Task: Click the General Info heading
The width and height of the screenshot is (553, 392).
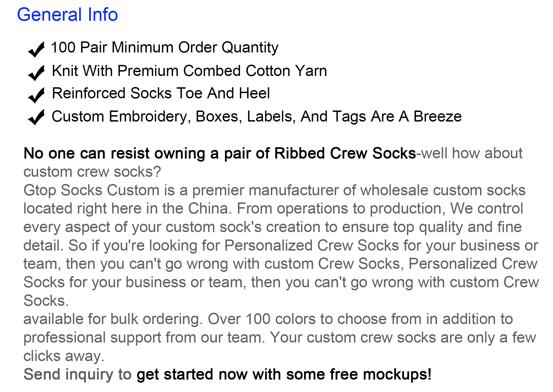Action: click(x=67, y=15)
